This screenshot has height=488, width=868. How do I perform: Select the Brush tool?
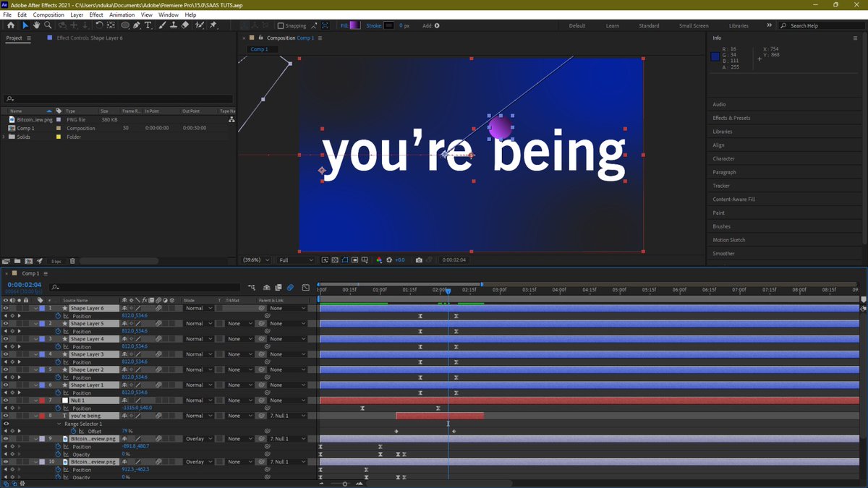162,25
